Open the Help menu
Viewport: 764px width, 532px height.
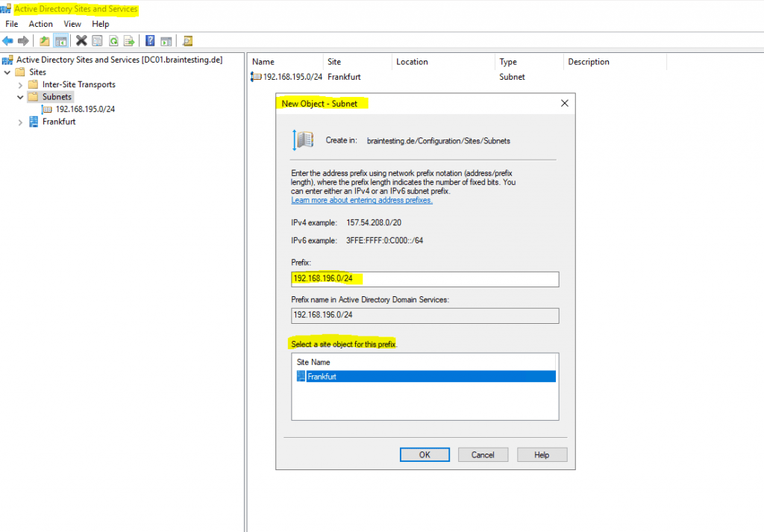(101, 24)
